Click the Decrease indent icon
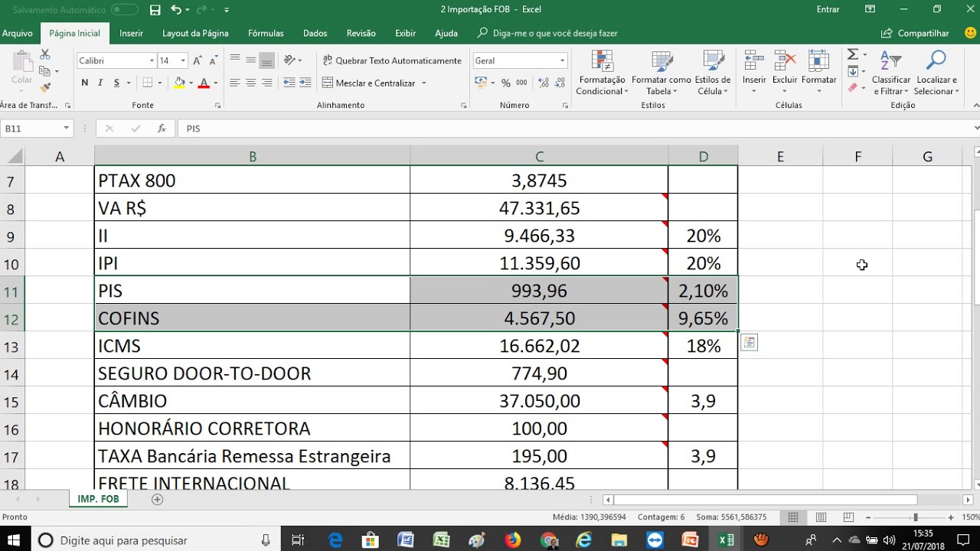 coord(289,83)
